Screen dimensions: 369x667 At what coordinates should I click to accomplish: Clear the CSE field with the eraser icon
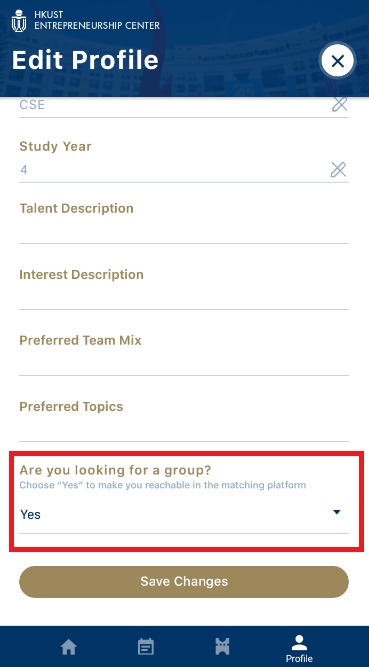(x=339, y=104)
